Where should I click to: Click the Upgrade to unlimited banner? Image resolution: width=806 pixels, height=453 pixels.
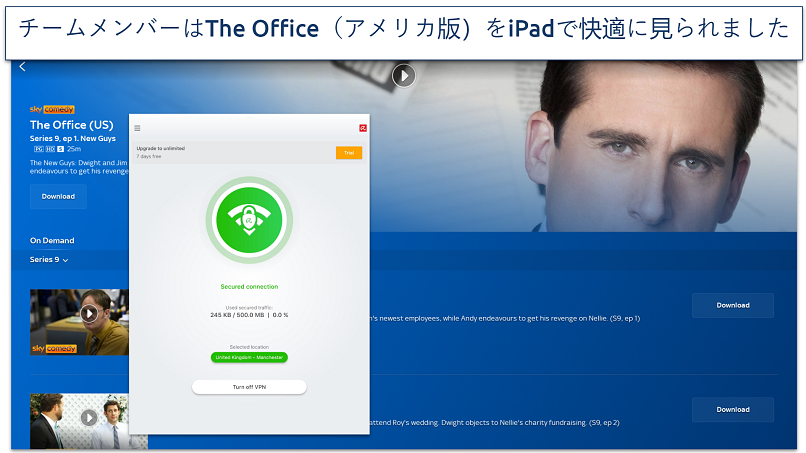click(234, 152)
